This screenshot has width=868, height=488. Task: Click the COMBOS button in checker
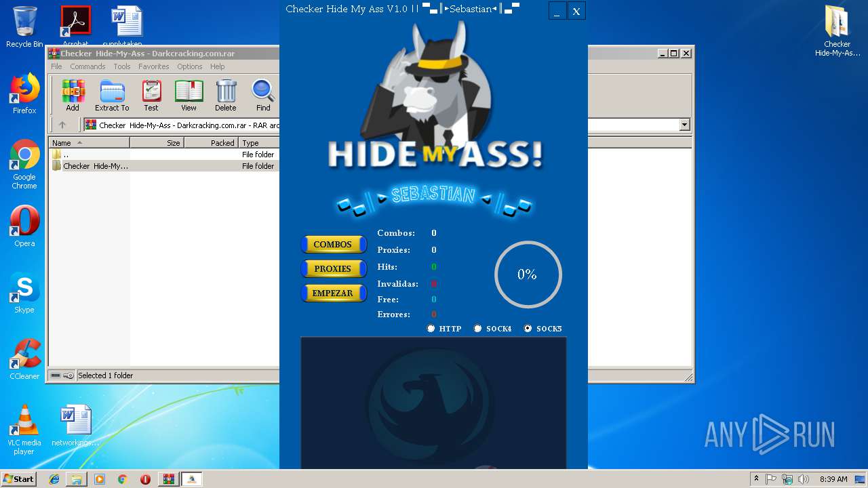pyautogui.click(x=333, y=245)
